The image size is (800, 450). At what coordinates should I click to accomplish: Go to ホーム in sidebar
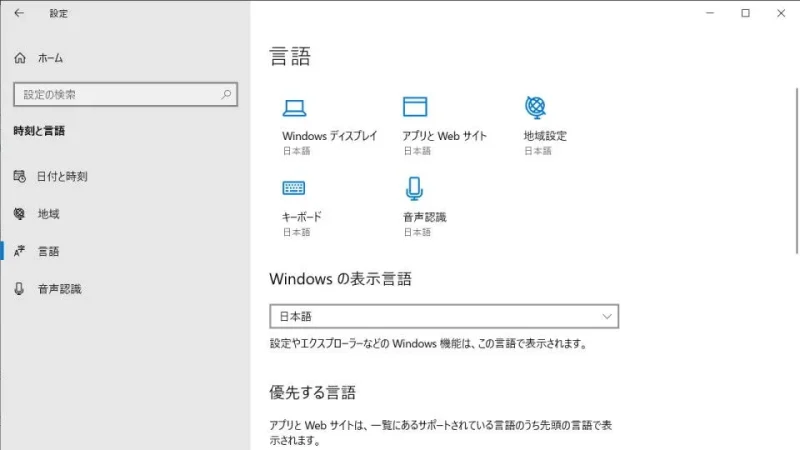50,58
